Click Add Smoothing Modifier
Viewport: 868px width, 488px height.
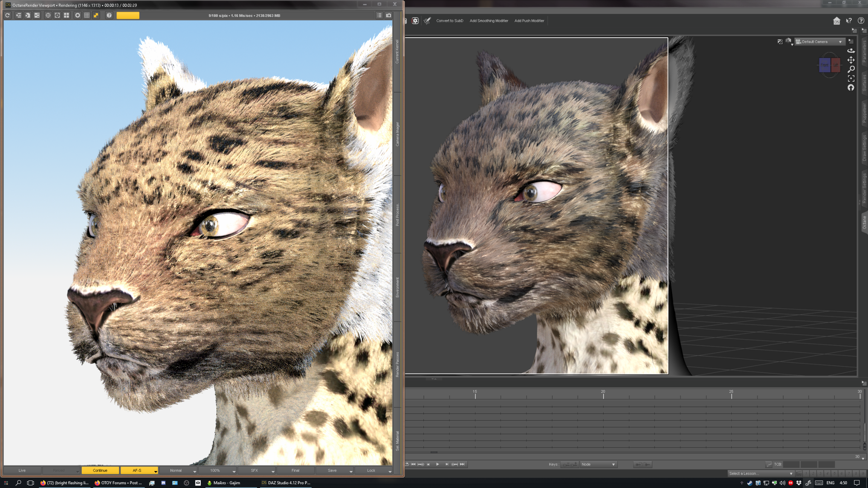pos(489,21)
